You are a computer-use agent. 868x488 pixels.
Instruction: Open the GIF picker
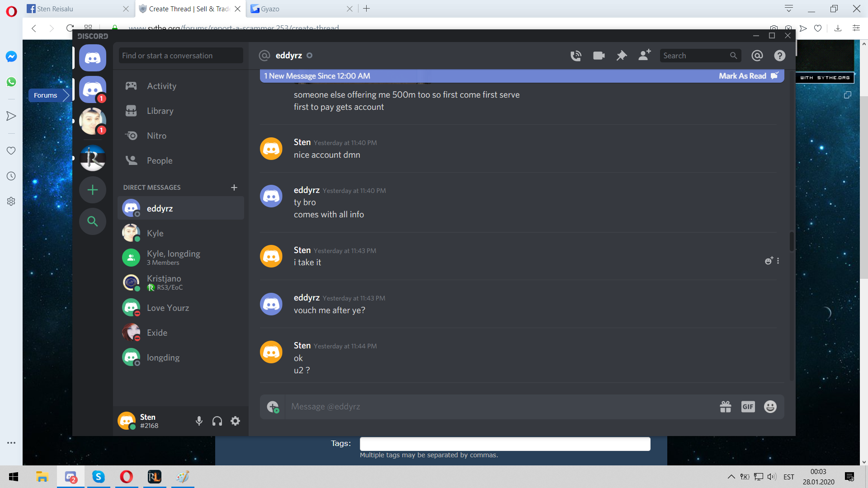[x=748, y=407]
